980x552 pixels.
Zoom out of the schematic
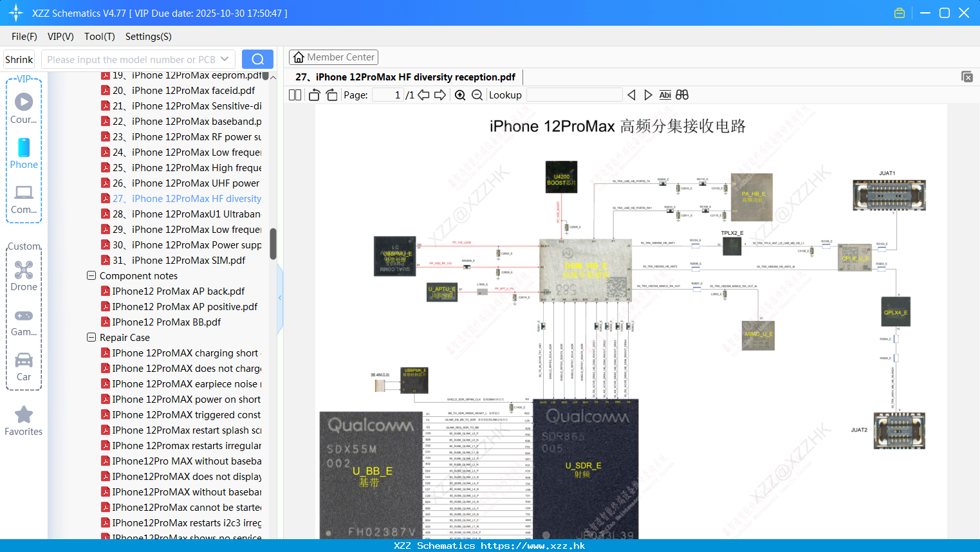477,95
